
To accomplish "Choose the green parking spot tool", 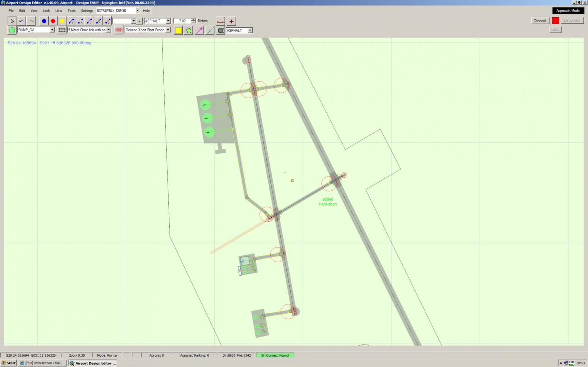I will point(12,30).
